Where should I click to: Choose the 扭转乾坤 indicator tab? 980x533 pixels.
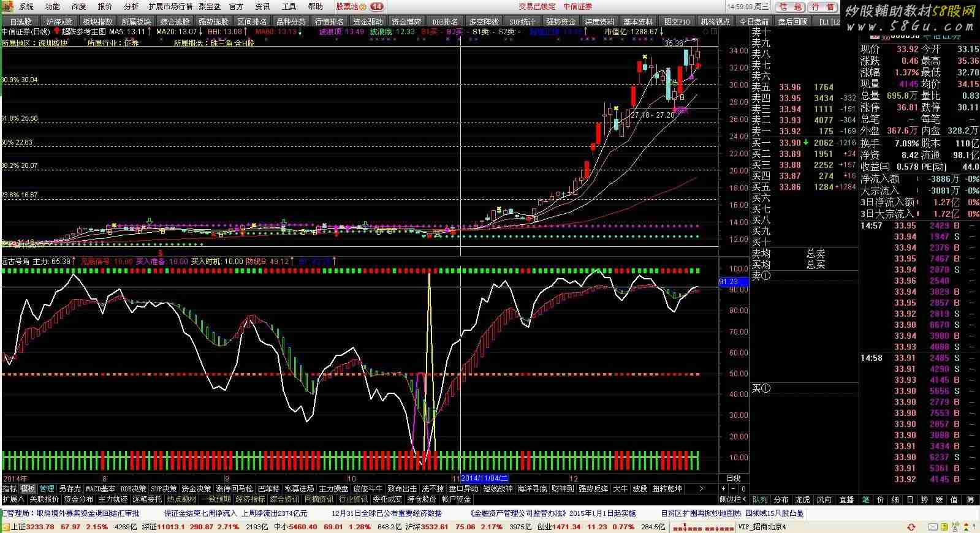(x=667, y=489)
